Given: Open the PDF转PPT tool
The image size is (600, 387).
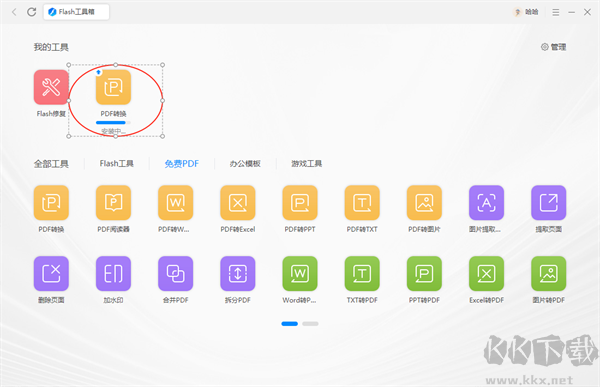Looking at the screenshot, I should pyautogui.click(x=300, y=203).
